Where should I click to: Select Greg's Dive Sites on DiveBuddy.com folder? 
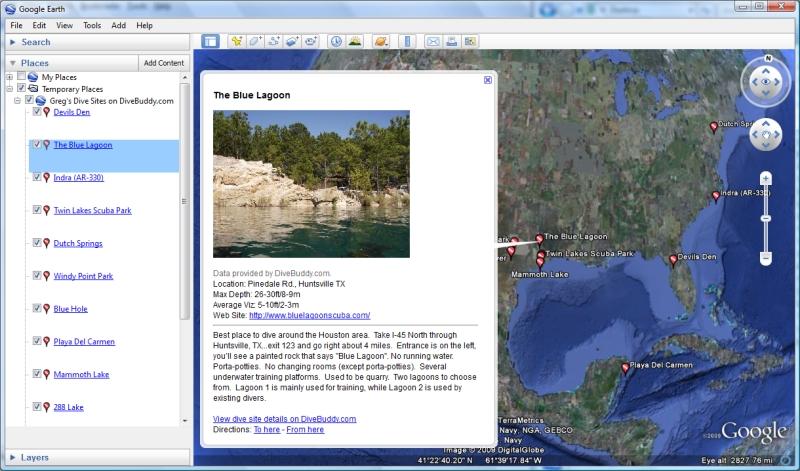(111, 101)
